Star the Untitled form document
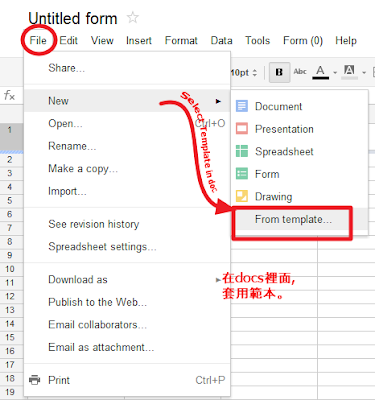The height and width of the screenshot is (400, 375). click(x=133, y=17)
